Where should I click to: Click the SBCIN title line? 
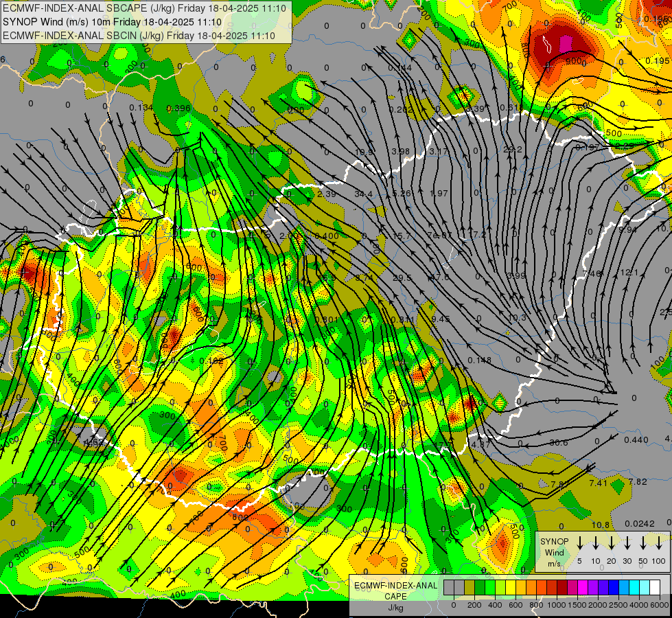click(x=139, y=36)
